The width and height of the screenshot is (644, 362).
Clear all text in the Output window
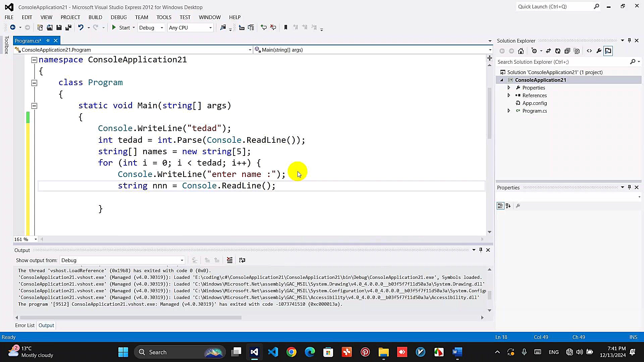coord(230,260)
